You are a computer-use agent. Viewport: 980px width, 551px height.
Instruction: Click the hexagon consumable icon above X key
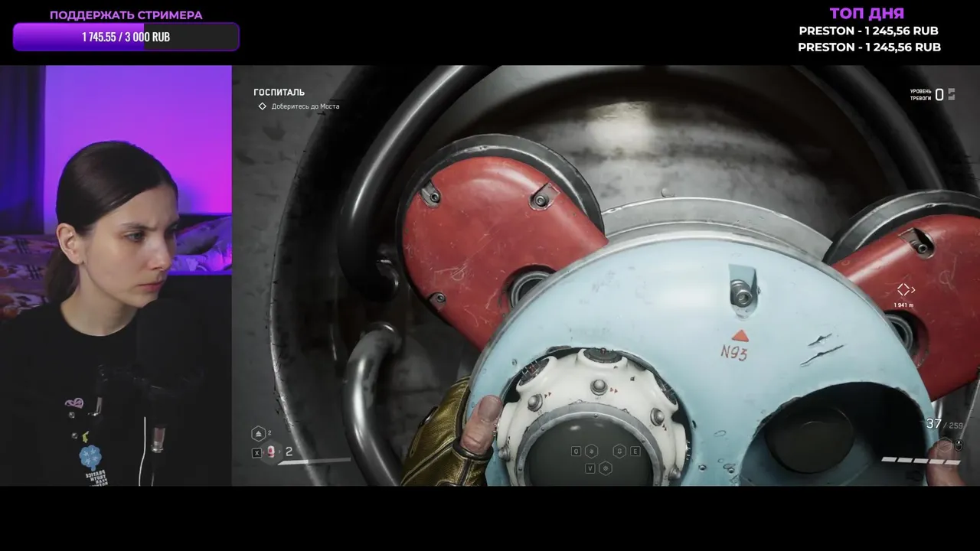(259, 434)
